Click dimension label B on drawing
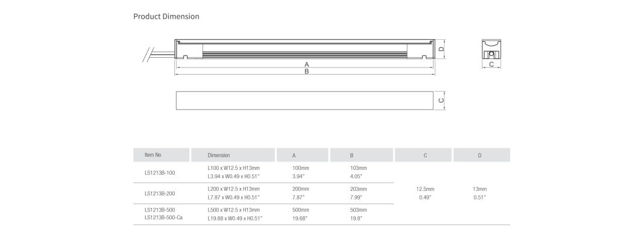The image size is (644, 241). 306,71
